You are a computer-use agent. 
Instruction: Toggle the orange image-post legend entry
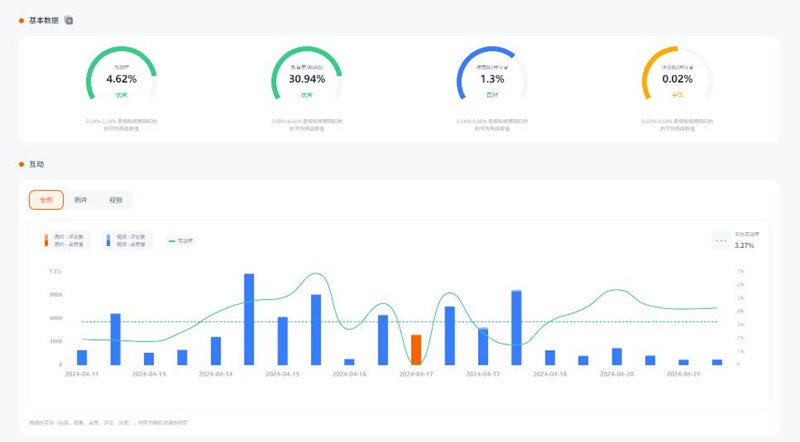[x=66, y=240]
